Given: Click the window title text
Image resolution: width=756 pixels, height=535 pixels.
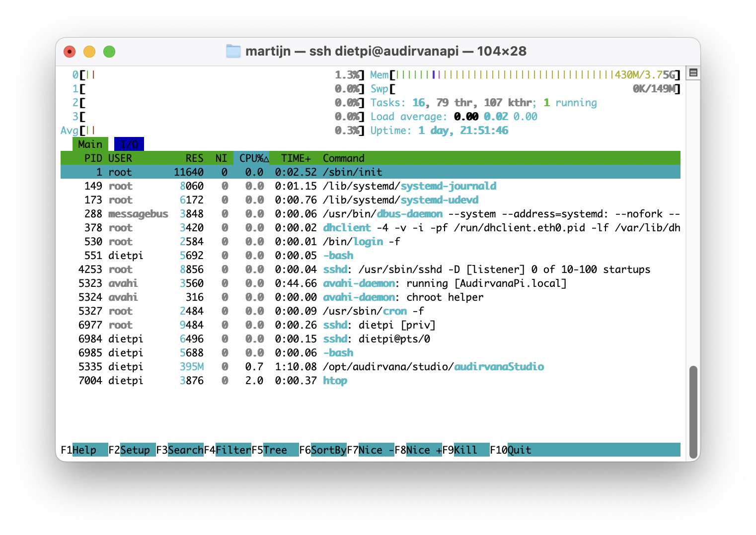Looking at the screenshot, I should pyautogui.click(x=386, y=51).
